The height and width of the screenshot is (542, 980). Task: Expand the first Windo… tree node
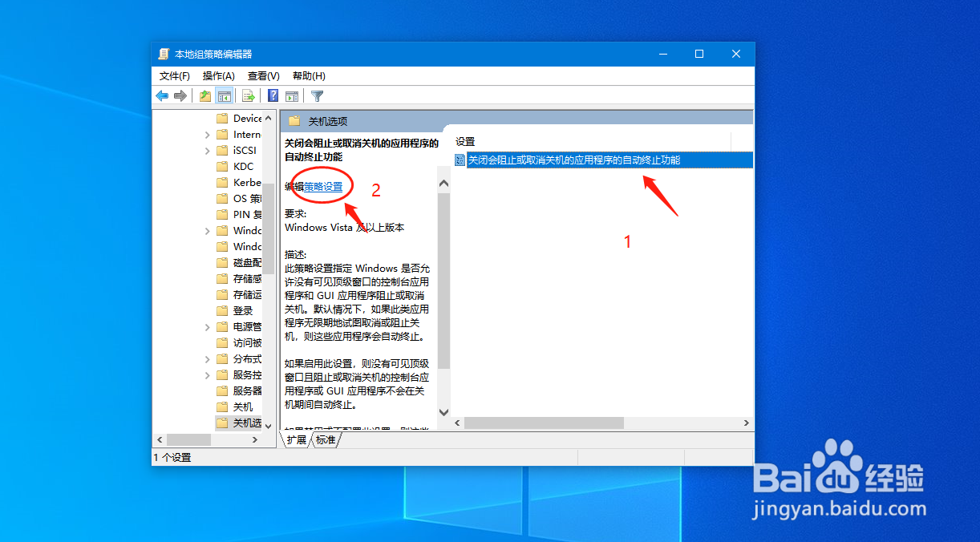click(x=208, y=231)
